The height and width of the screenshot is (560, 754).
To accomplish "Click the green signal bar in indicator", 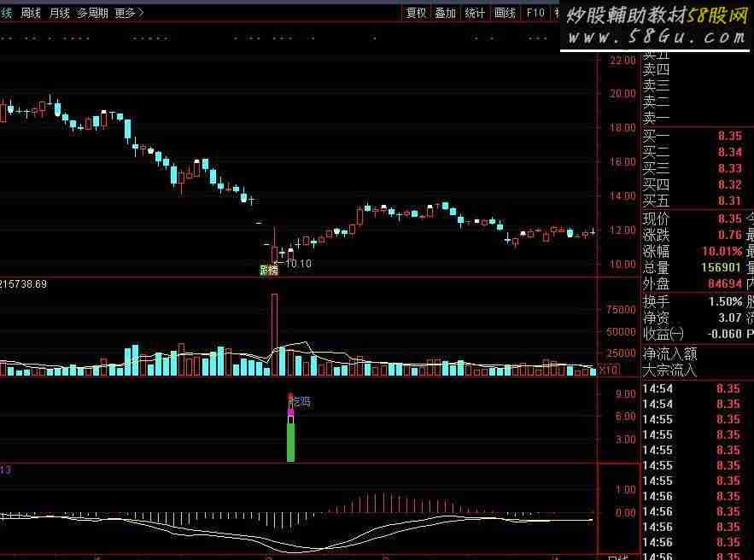I will [x=290, y=442].
